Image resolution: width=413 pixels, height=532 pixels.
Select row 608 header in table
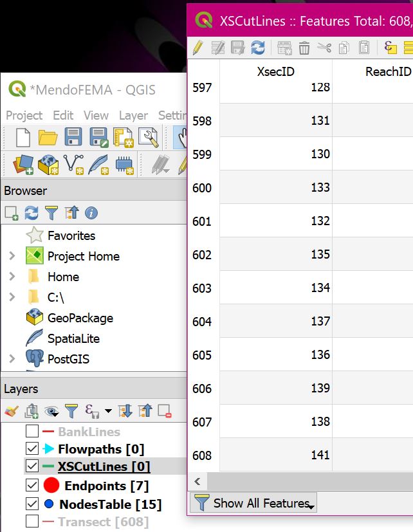click(x=203, y=455)
